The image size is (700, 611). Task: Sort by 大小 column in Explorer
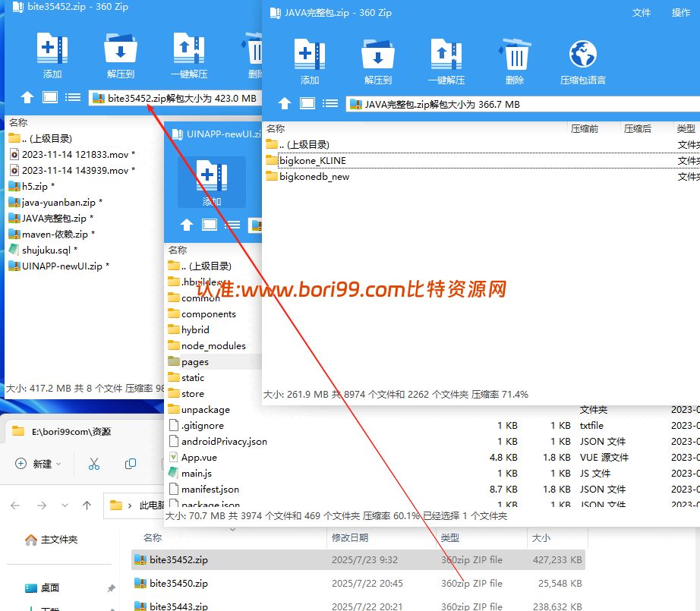tap(541, 538)
